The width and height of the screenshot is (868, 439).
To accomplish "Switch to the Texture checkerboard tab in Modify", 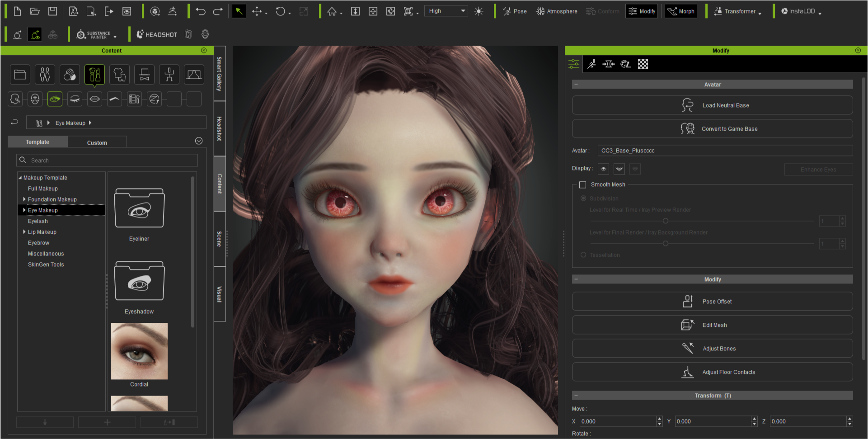I will [x=643, y=64].
